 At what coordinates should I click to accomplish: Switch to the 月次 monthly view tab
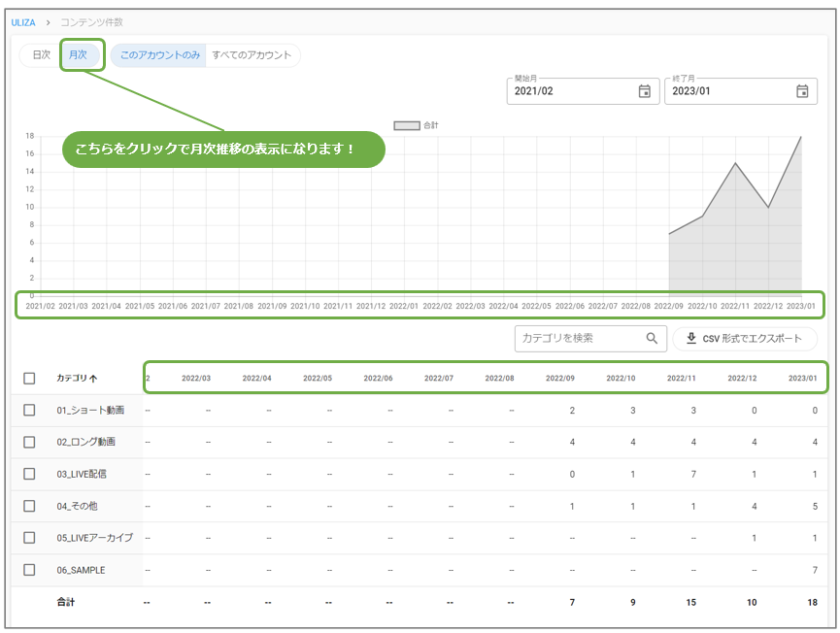click(x=79, y=55)
